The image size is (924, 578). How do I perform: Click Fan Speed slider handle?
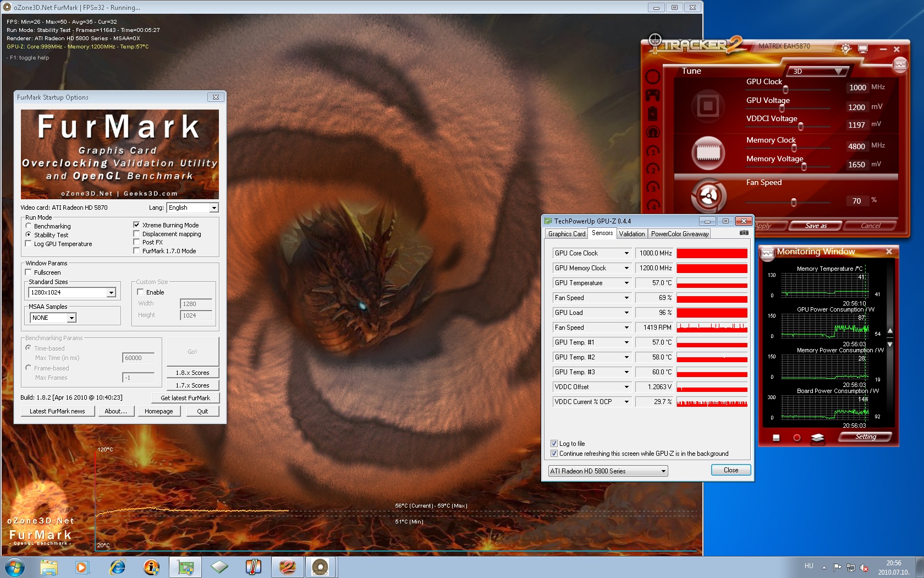pyautogui.click(x=794, y=203)
